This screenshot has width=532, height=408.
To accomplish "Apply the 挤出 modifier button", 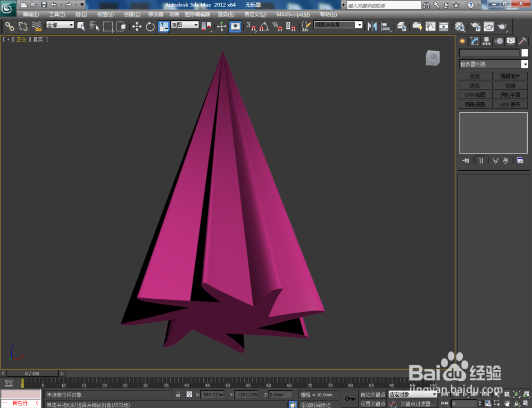I will click(x=475, y=76).
